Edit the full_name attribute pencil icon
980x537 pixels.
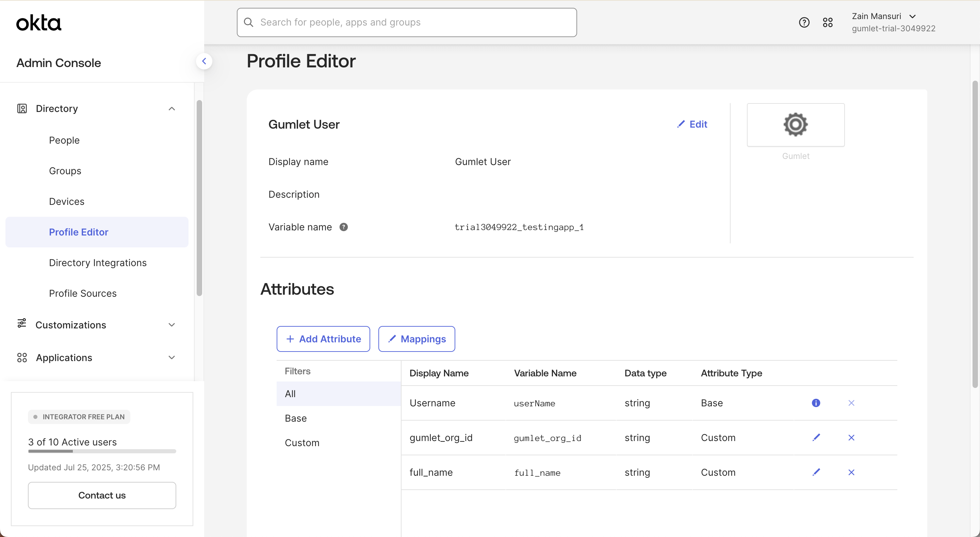tap(816, 472)
